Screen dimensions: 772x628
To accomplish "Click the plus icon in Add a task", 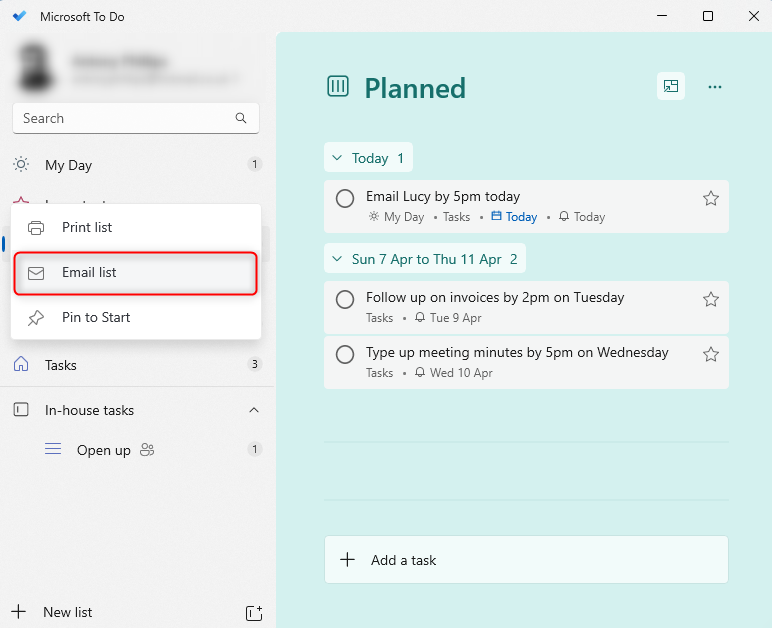I will [x=348, y=560].
